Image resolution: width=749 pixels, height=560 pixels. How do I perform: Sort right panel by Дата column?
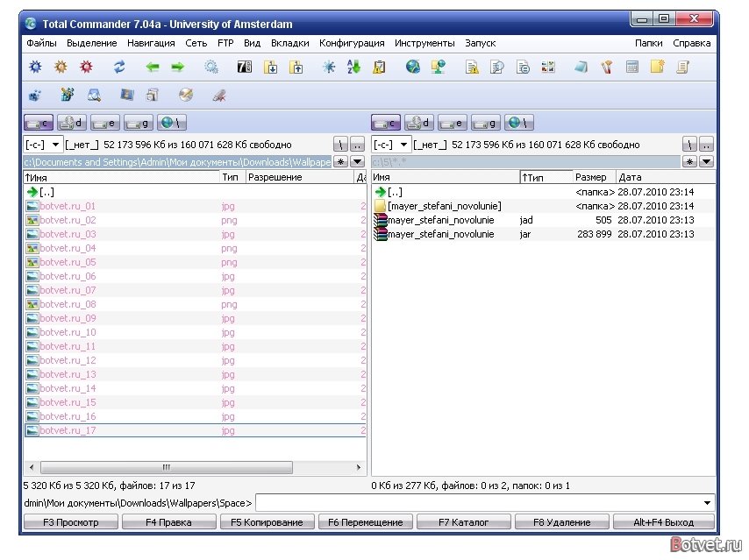tap(666, 177)
